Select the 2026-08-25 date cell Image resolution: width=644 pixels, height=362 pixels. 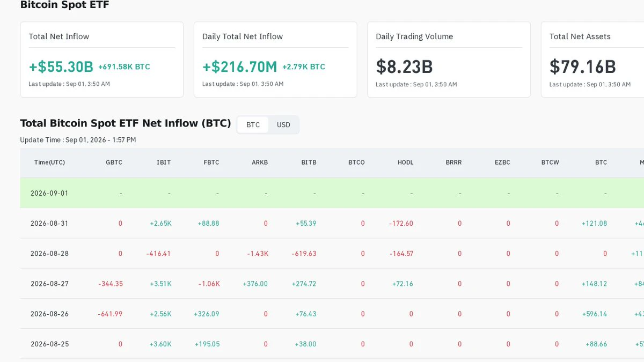[49, 344]
